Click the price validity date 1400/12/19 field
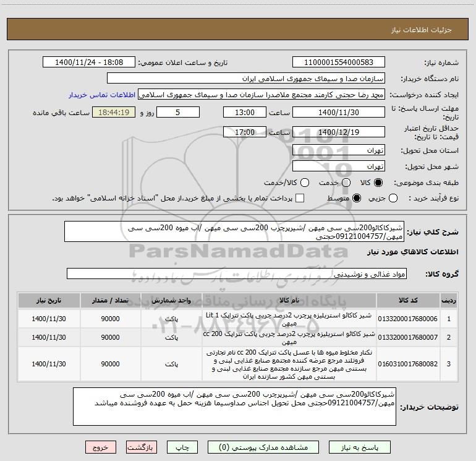476x461 pixels. pyautogui.click(x=339, y=132)
